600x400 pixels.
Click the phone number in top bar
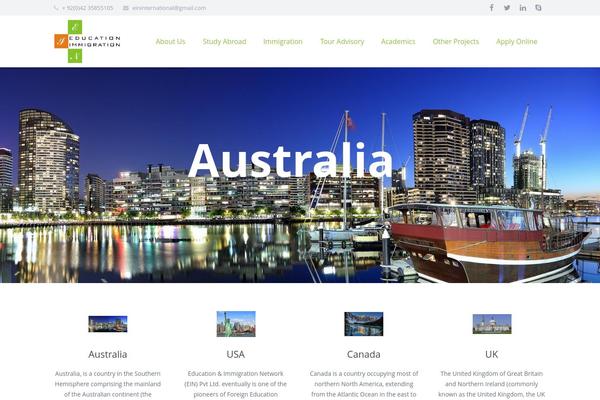pyautogui.click(x=88, y=8)
